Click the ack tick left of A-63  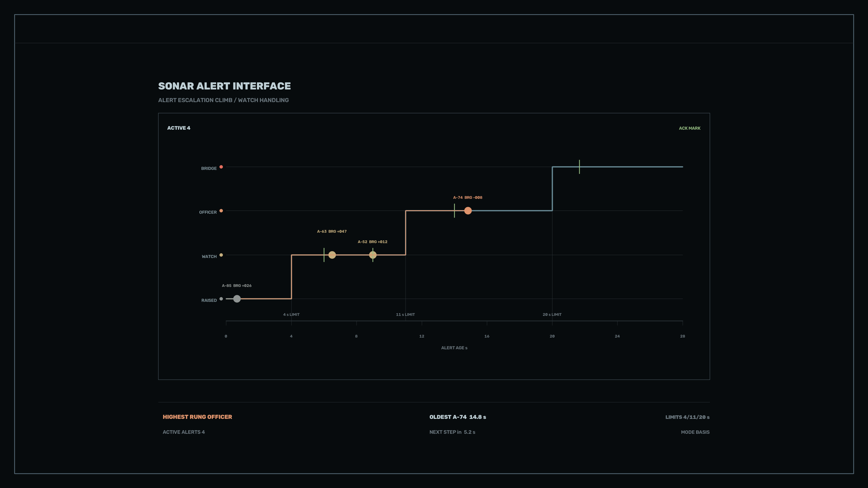coord(324,255)
